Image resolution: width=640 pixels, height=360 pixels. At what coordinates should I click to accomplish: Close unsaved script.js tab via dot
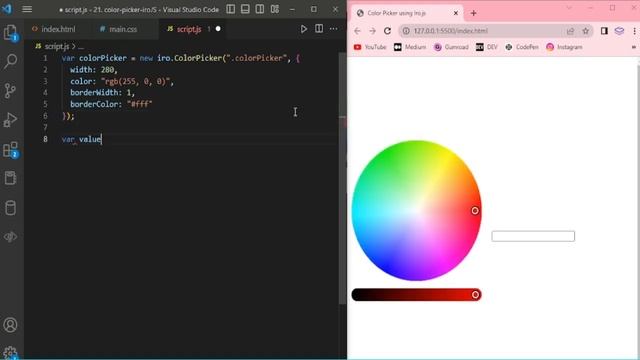click(x=218, y=29)
